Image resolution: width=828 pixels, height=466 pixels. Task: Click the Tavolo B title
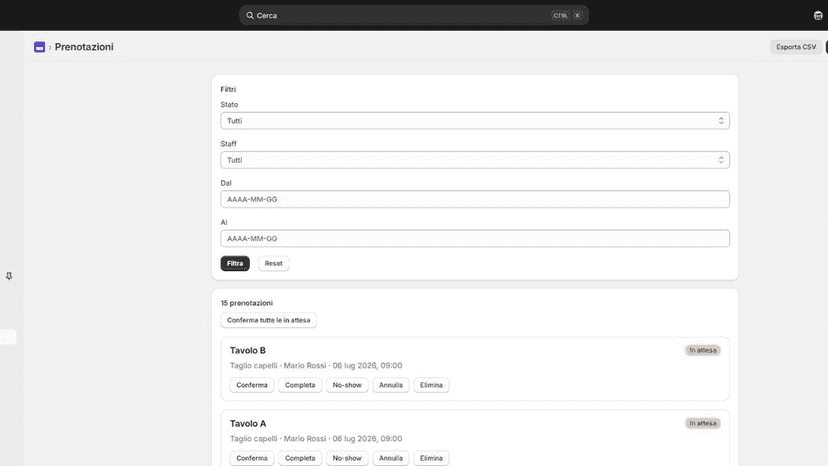(x=248, y=350)
